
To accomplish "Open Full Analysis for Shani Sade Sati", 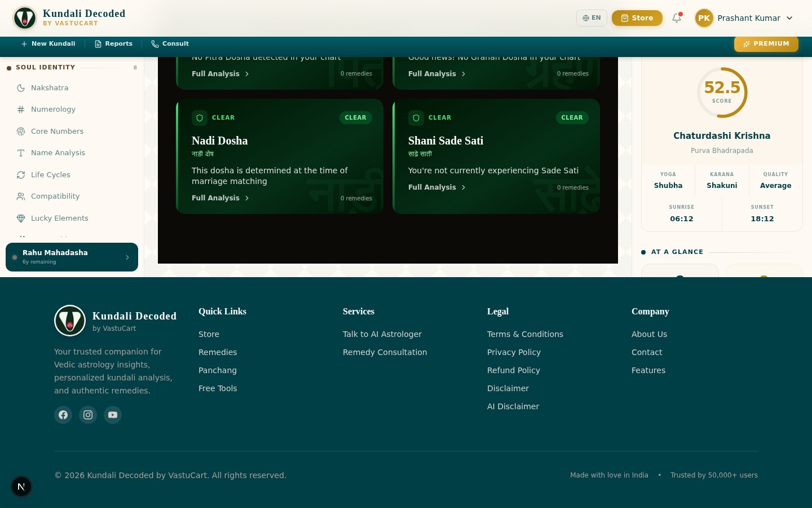I will [436, 187].
